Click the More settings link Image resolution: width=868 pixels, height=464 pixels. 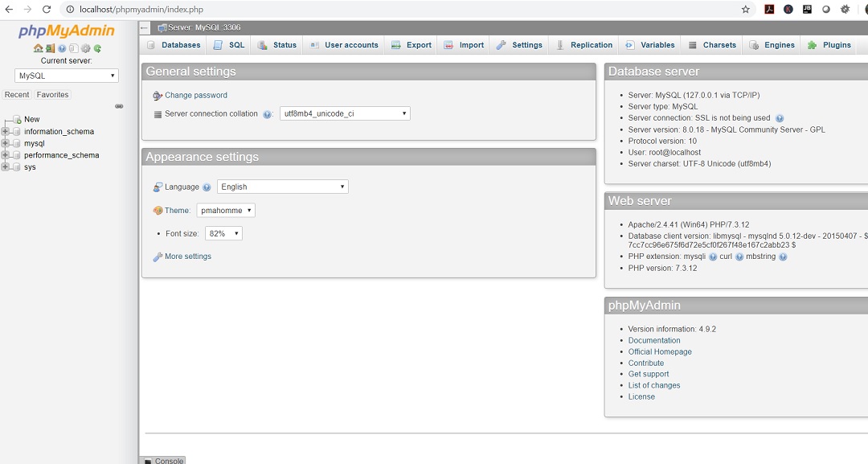pos(188,257)
